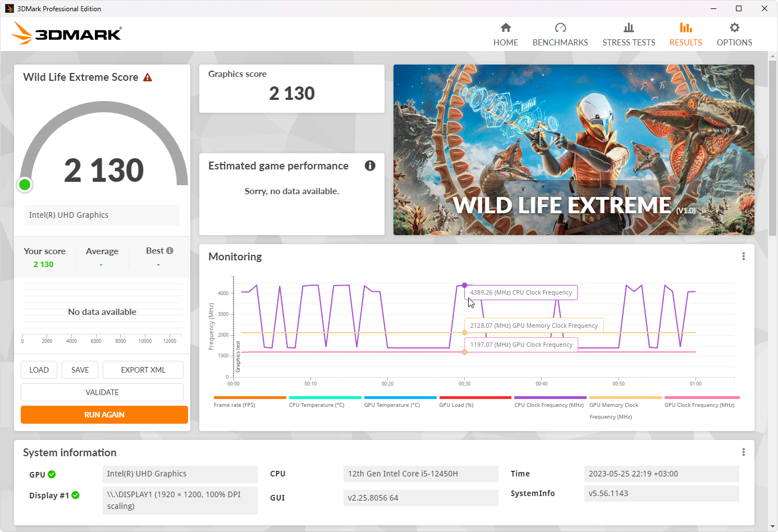This screenshot has height=532, width=778.
Task: Click the "Sorry, no data available." message
Action: click(x=292, y=191)
